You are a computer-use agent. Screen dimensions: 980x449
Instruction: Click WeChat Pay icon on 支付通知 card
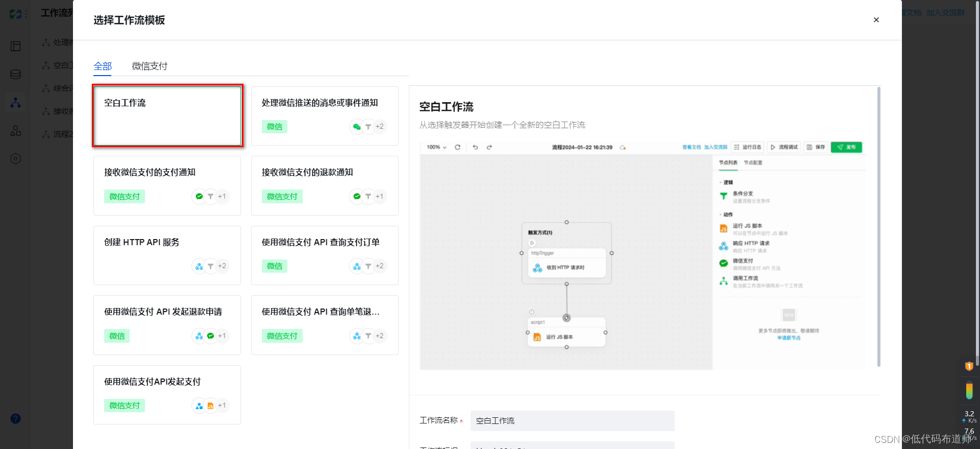[x=199, y=197]
